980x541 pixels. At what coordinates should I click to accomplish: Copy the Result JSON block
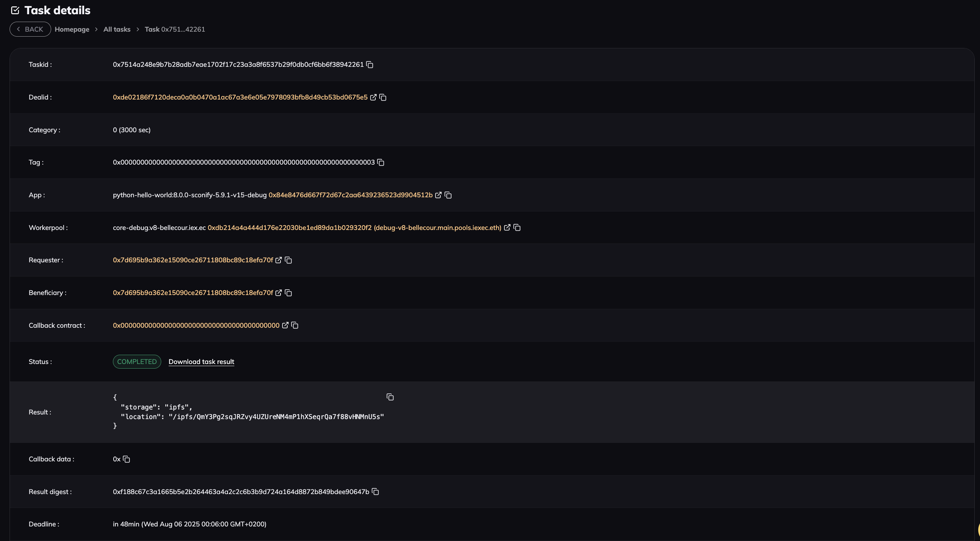[x=390, y=397]
